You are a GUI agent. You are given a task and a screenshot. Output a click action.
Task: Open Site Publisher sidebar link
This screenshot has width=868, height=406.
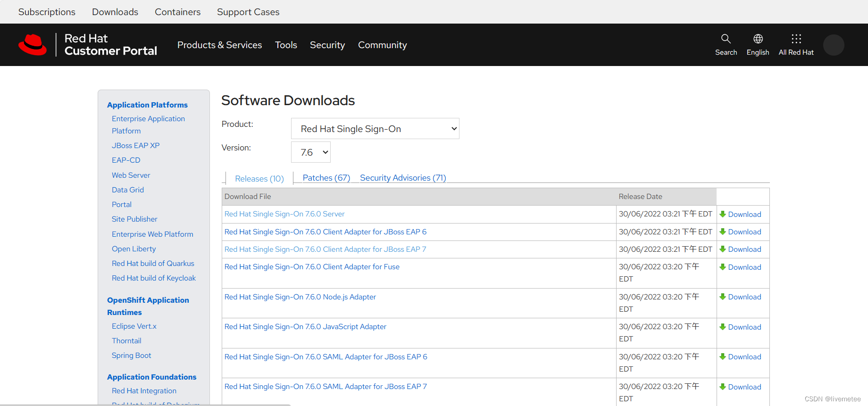point(134,219)
